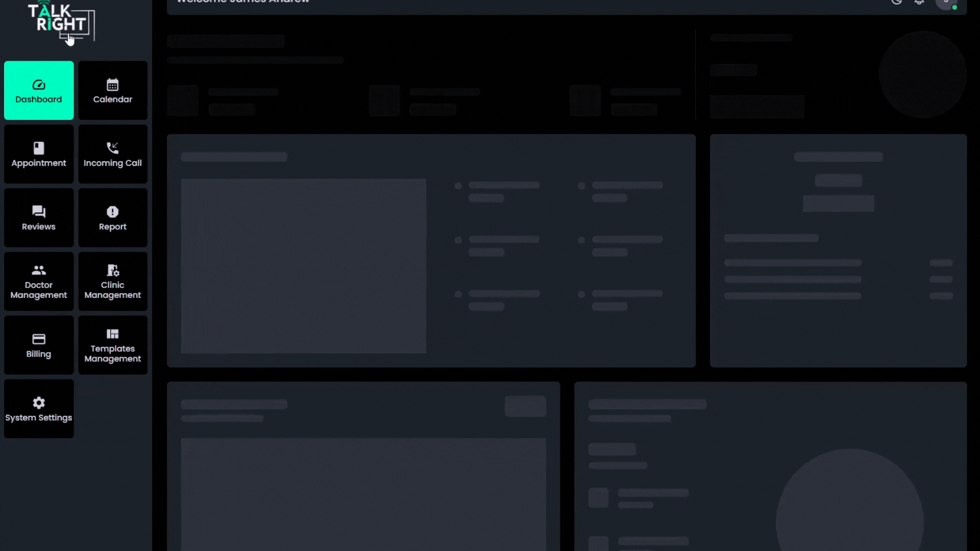Open the Reviews section
This screenshot has width=980, height=551.
click(x=39, y=218)
